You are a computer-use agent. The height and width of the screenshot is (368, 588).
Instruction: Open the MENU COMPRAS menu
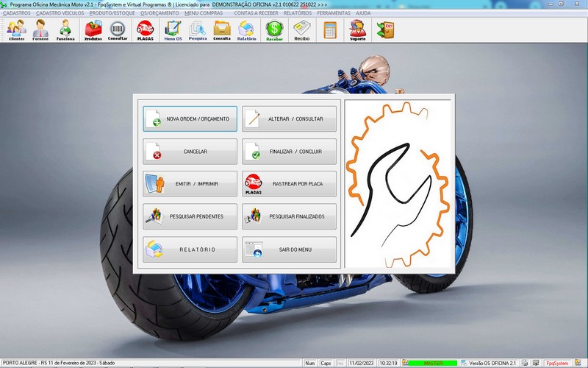coord(204,13)
